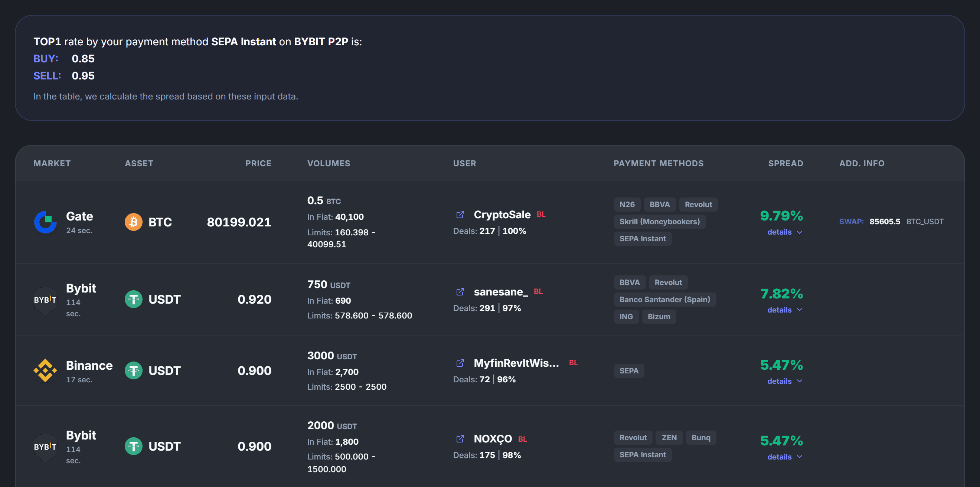Click the BUY rate 0.85
Viewport: 980px width, 487px height.
pos(83,59)
